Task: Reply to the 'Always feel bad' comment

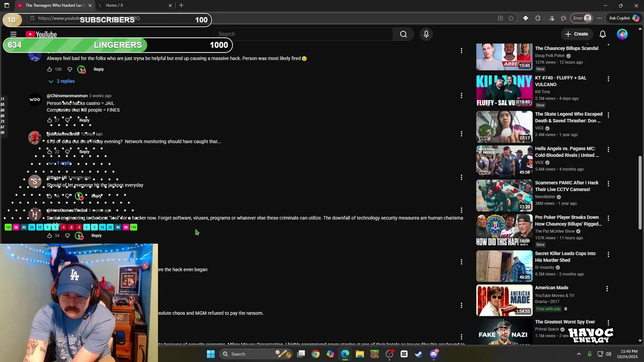Action: [99, 69]
